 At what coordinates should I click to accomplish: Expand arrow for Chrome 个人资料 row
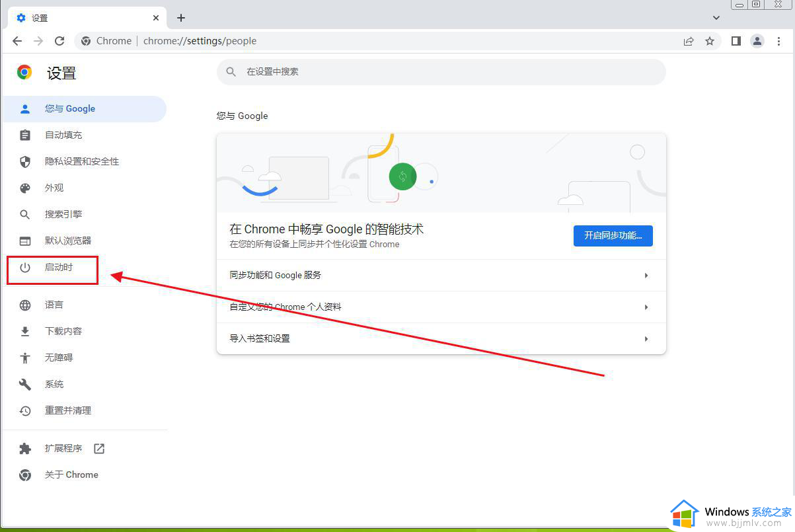coord(646,307)
